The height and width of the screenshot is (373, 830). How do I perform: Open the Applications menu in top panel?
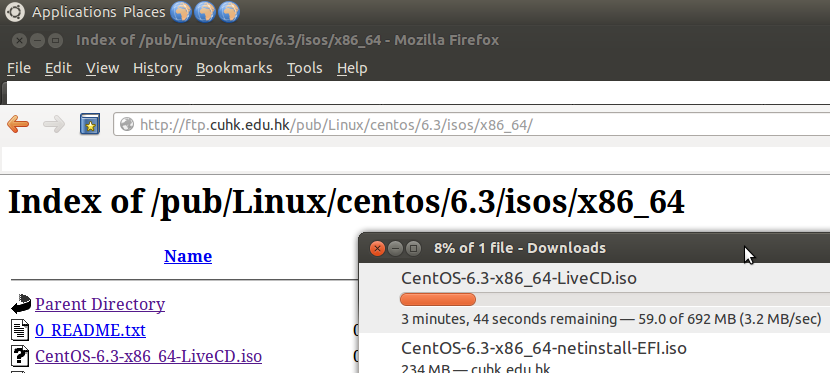tap(74, 12)
